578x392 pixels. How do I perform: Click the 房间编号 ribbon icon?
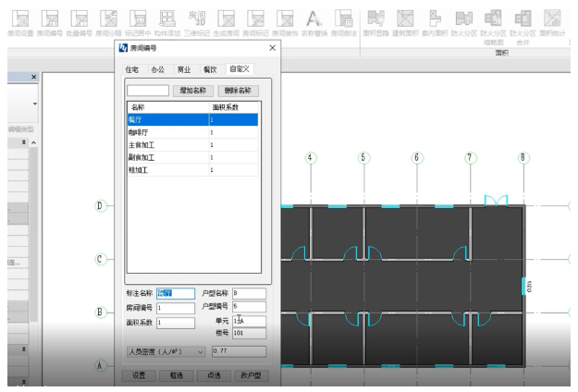coord(50,23)
